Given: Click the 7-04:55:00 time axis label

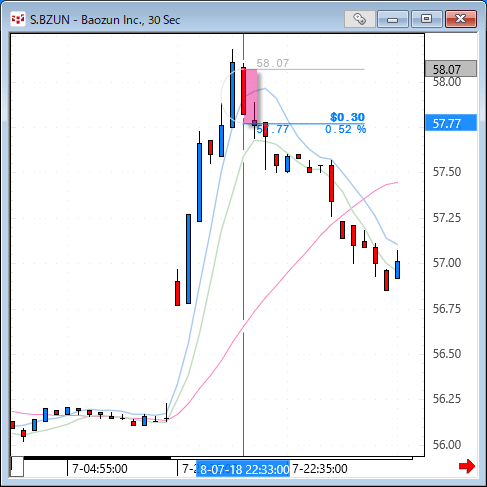Looking at the screenshot, I should click(100, 469).
